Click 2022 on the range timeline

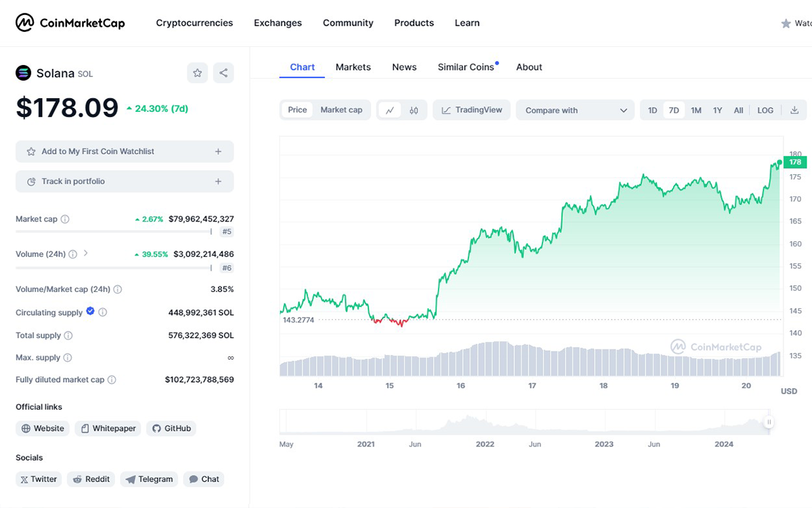point(485,444)
